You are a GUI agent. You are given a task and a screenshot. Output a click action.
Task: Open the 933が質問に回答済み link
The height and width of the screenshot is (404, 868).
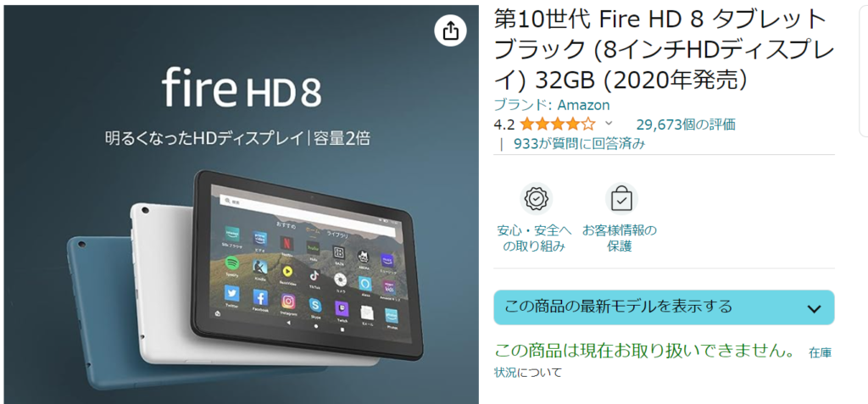pos(579,144)
